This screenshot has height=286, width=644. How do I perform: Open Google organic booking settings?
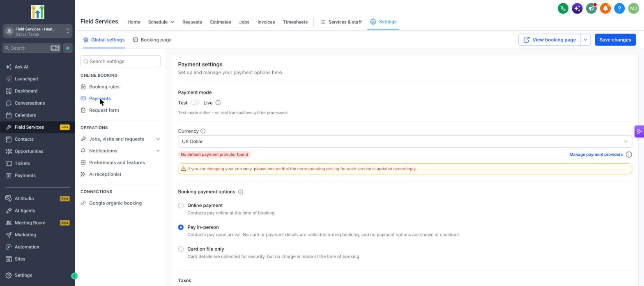pyautogui.click(x=115, y=203)
